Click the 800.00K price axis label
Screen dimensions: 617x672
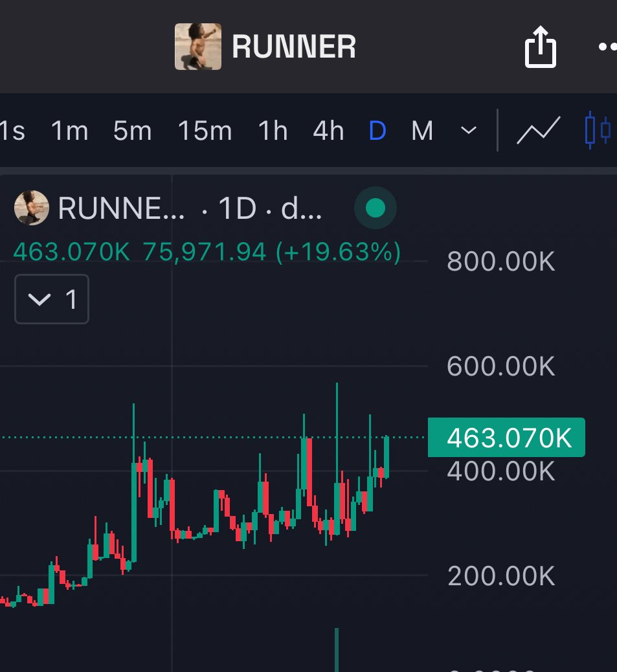[x=501, y=261]
